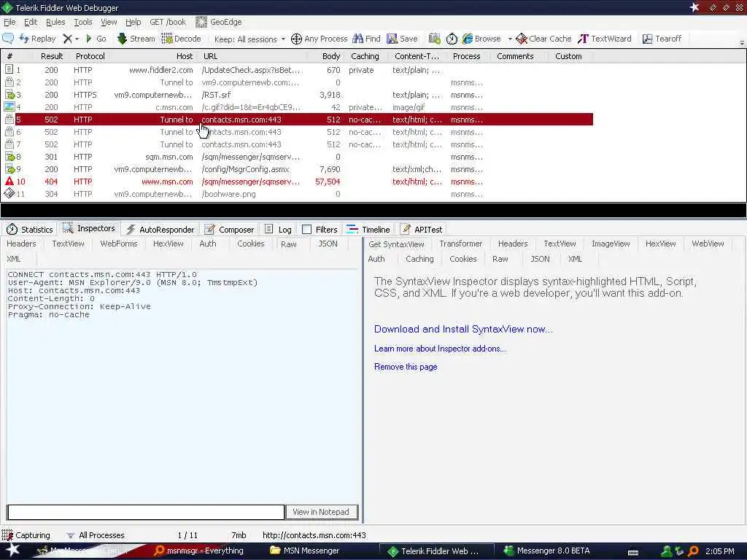Viewport: 747px width, 560px height.
Task: Click the Remove X toolbar icon
Action: 67,39
